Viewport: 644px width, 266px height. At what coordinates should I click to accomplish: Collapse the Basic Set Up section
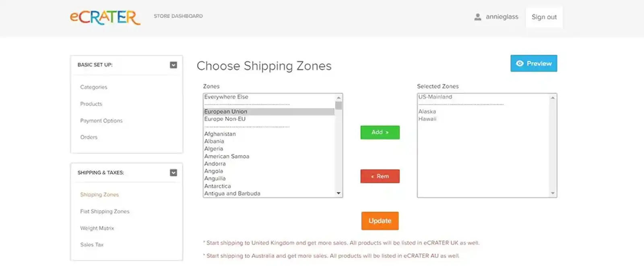(173, 64)
